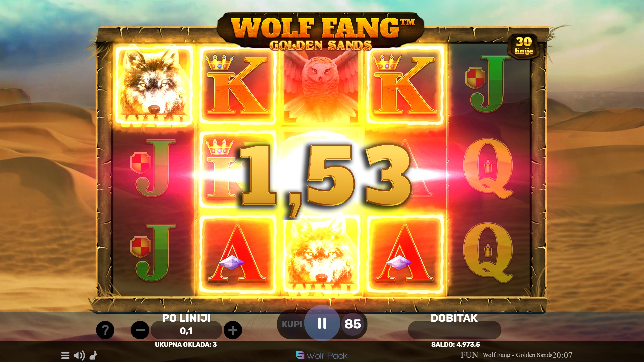Click the middle-row Q symbol on fifth reel

[x=488, y=169]
